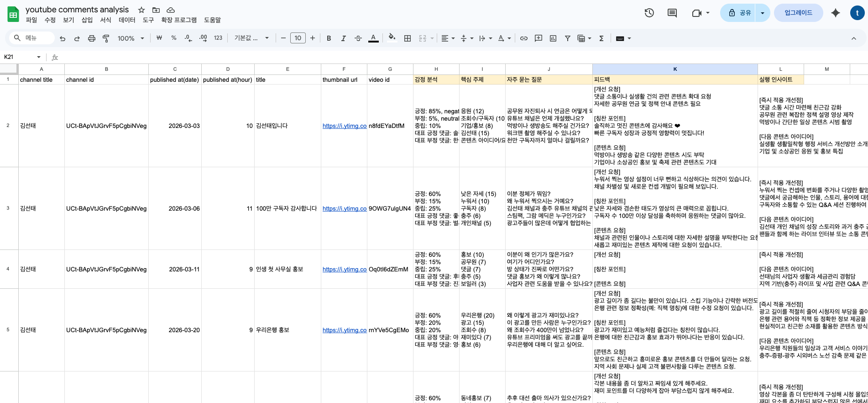Insert a link
Screen dimensions: 868x403
[x=524, y=38]
